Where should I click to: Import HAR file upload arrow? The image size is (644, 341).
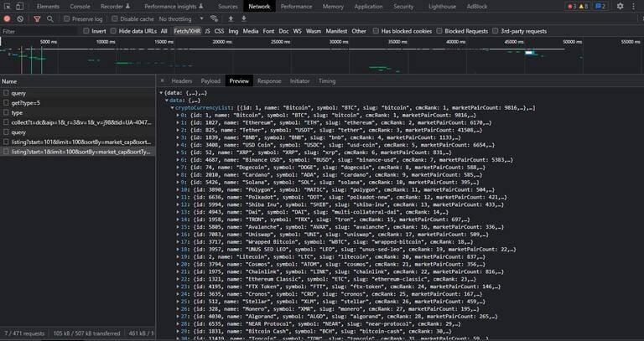tap(231, 18)
